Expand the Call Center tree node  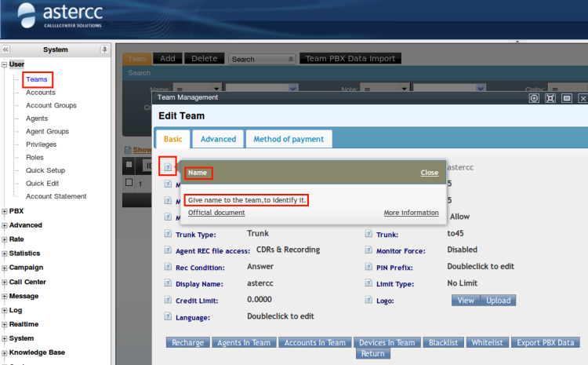pyautogui.click(x=5, y=282)
